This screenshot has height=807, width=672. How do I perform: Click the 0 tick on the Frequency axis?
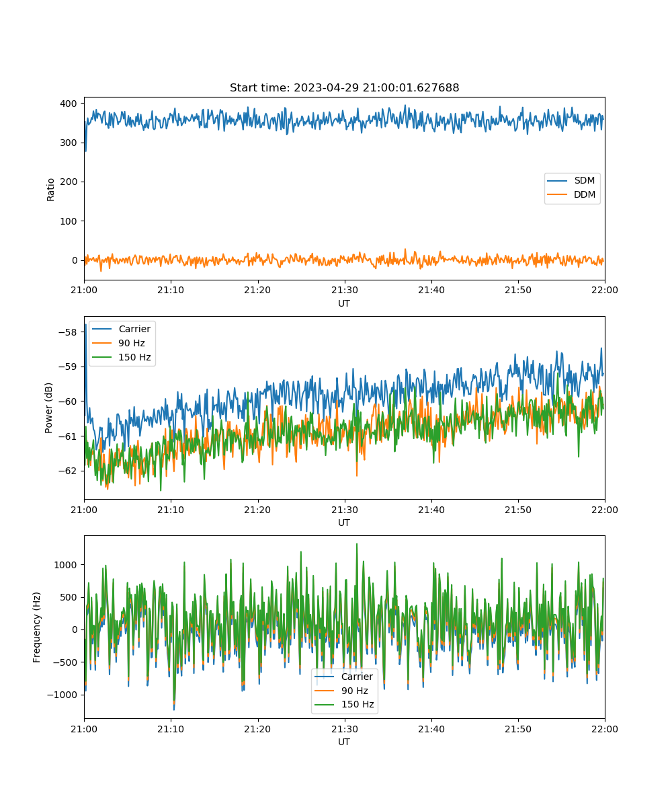(x=76, y=629)
